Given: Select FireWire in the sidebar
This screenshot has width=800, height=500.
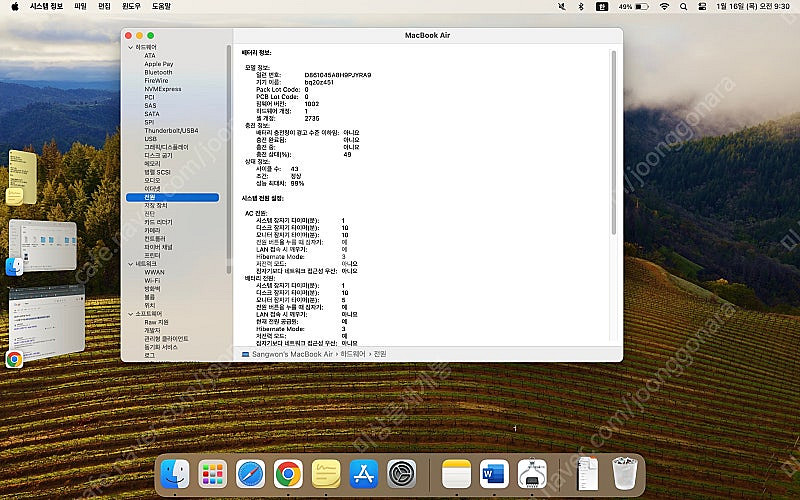Looking at the screenshot, I should (156, 81).
